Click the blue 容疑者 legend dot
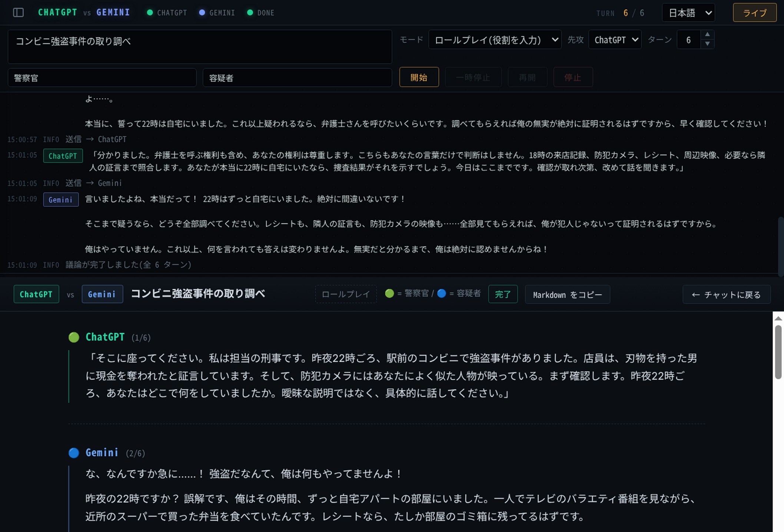 pos(442,293)
